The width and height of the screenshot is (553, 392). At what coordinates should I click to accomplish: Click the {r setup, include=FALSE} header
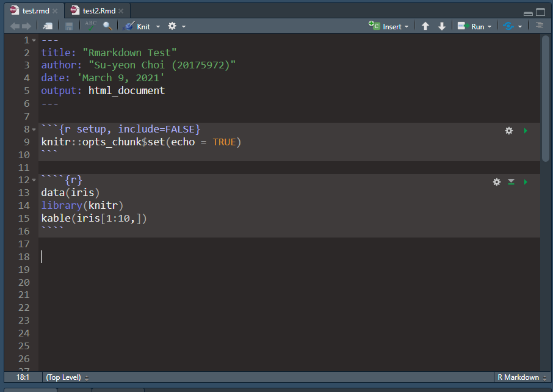(x=130, y=129)
